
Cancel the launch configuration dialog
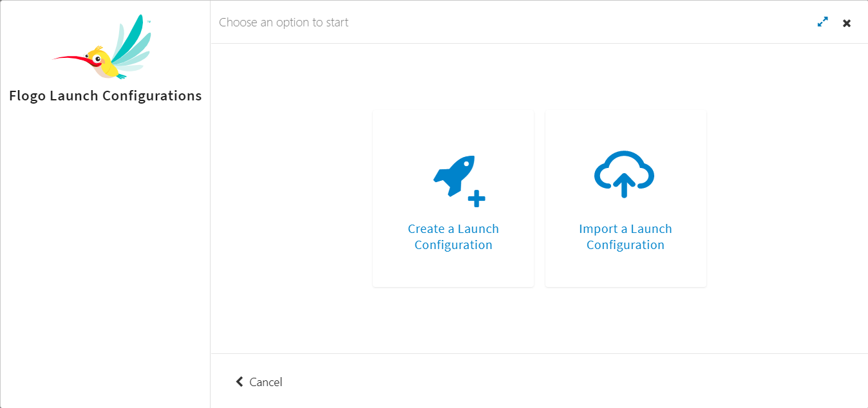[x=259, y=382]
